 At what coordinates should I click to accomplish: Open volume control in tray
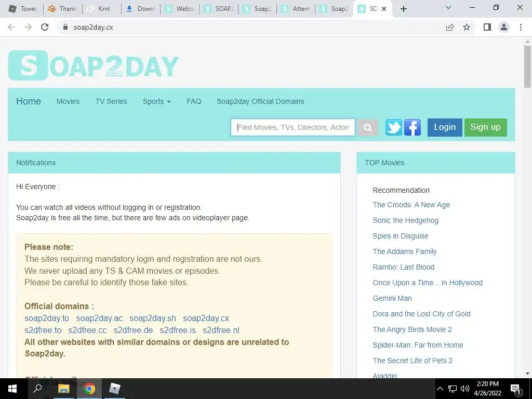click(x=465, y=389)
